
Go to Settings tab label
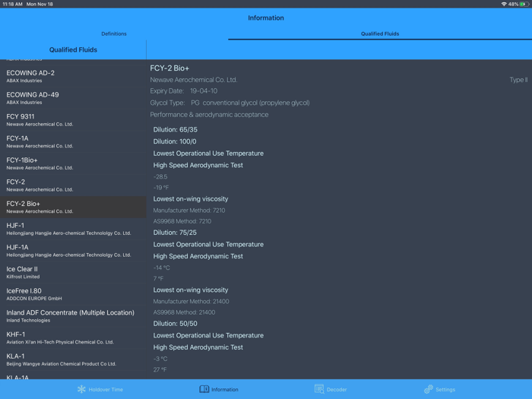(445, 389)
